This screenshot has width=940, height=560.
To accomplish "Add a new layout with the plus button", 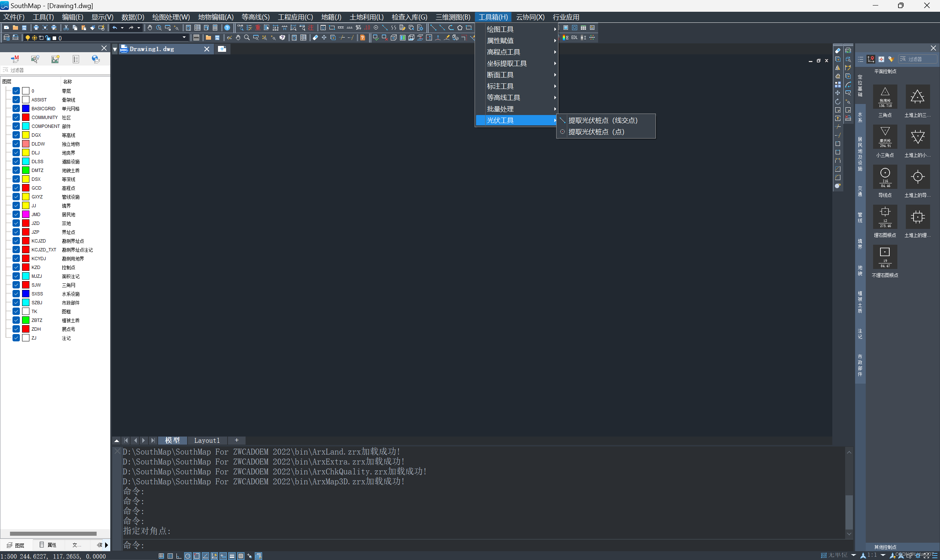I will [237, 440].
